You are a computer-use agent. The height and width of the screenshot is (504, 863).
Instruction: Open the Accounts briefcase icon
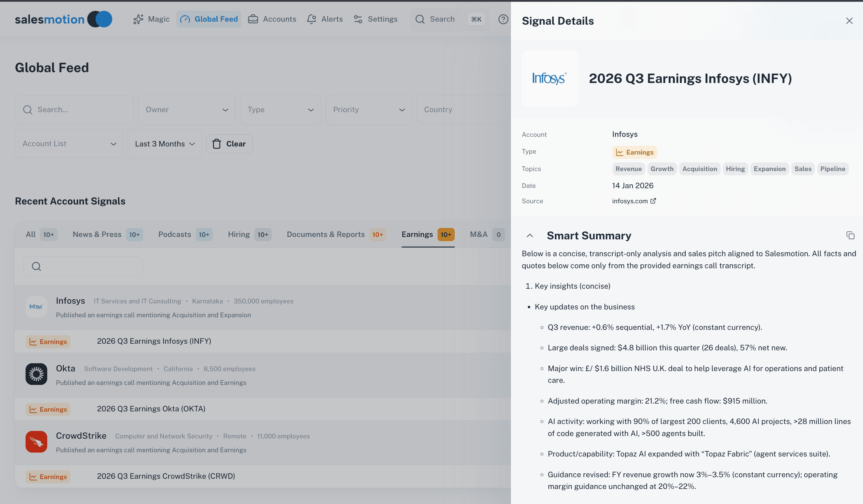253,19
